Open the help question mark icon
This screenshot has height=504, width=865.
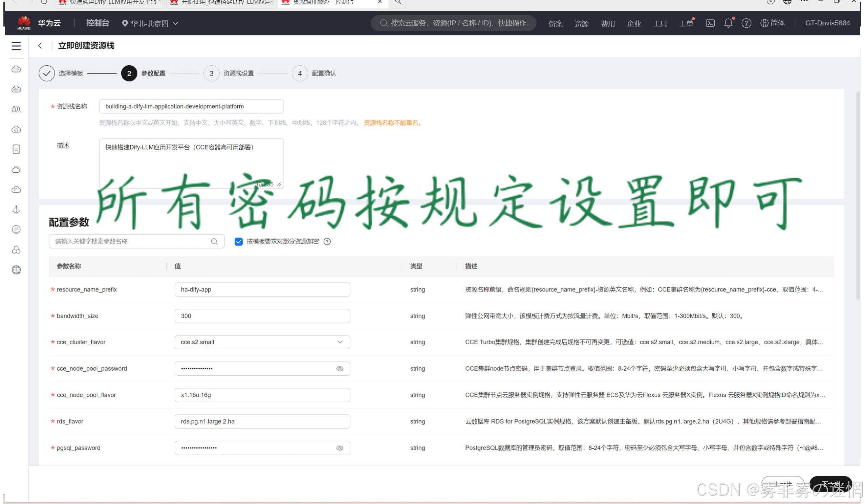pyautogui.click(x=746, y=23)
